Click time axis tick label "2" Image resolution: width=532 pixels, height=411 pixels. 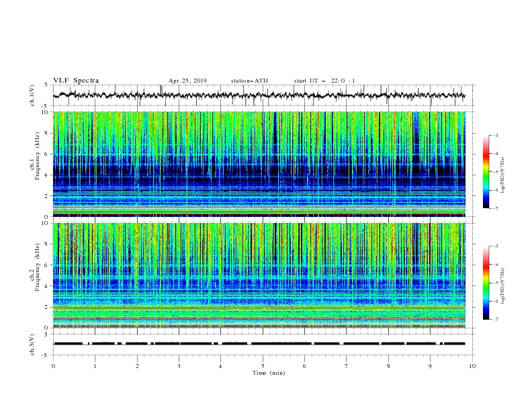(x=137, y=366)
